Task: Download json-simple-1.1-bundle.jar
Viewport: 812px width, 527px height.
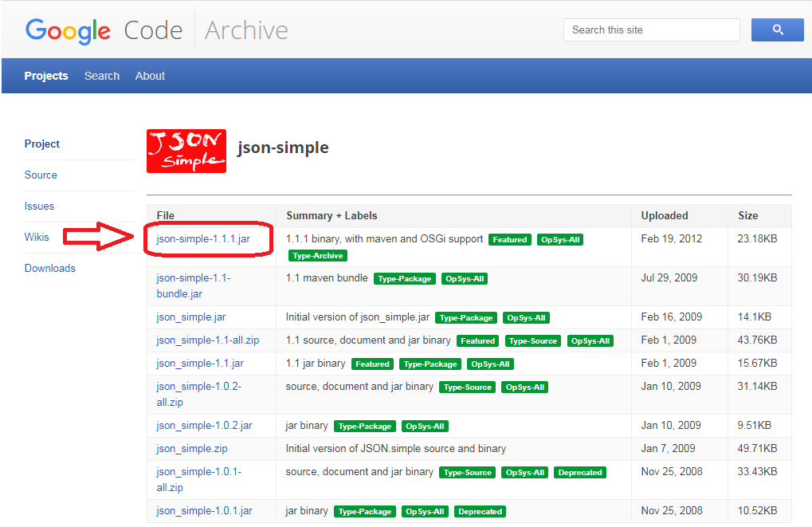Action: (x=194, y=285)
